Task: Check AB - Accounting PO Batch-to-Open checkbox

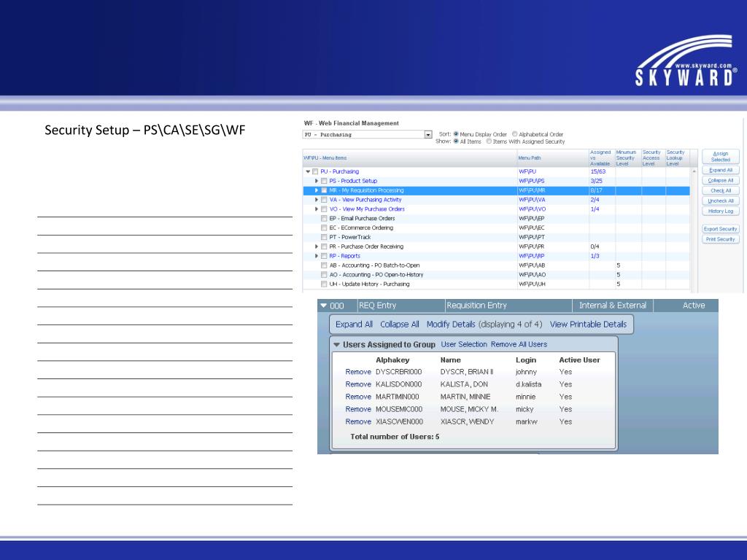Action: 324,265
